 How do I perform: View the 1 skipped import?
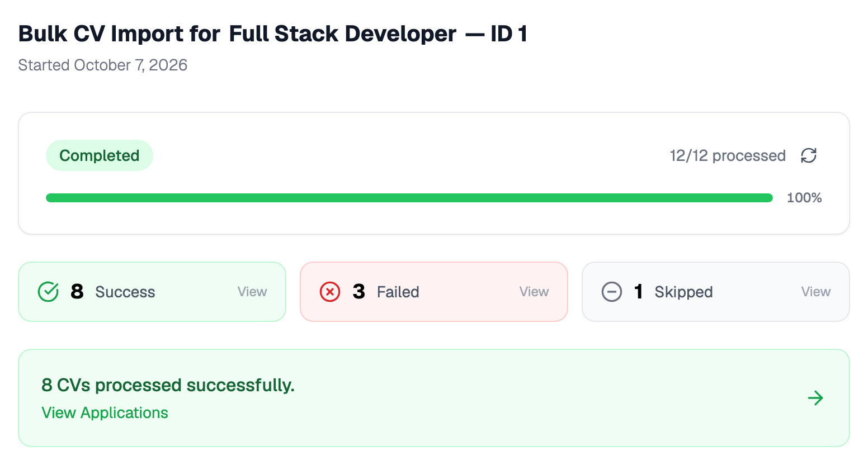coord(816,292)
